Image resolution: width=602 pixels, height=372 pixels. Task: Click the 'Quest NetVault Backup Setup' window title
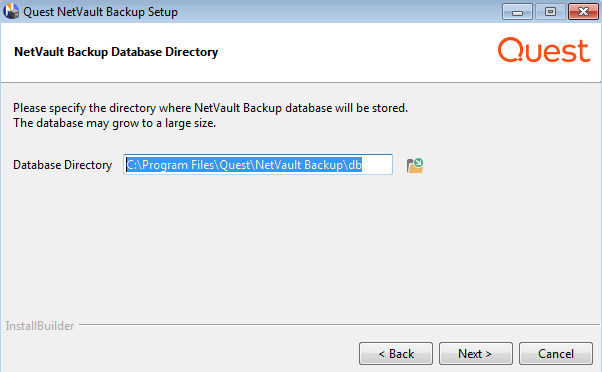click(x=101, y=12)
